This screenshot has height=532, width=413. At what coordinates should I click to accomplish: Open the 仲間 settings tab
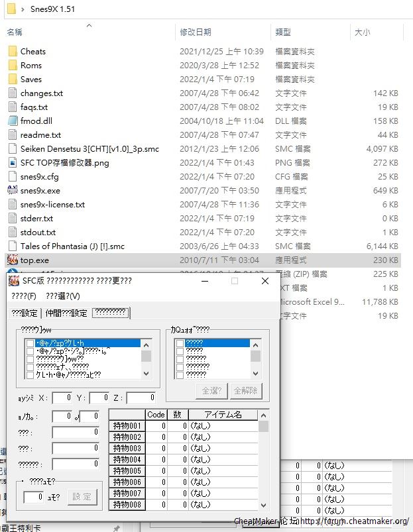66,313
